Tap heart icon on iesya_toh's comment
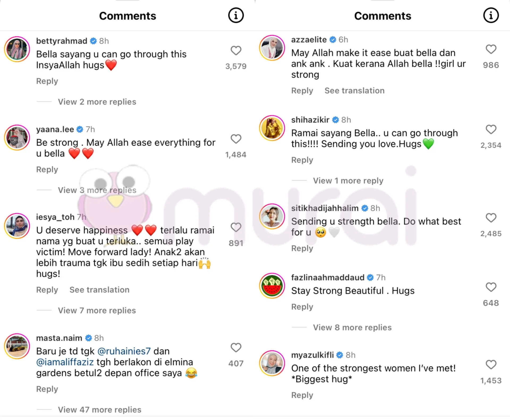The height and width of the screenshot is (420, 510). coord(236,227)
